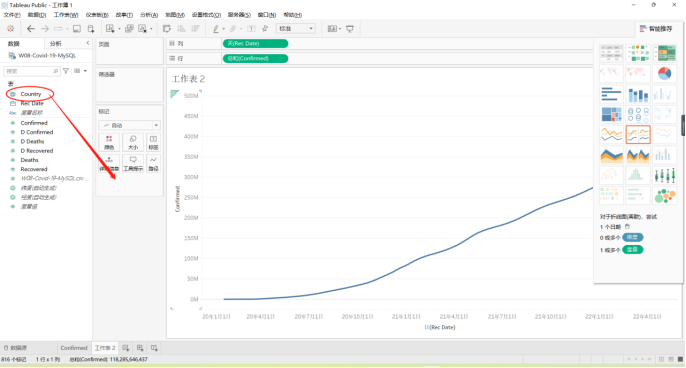The image size is (686, 368).
Task: Select the box-and-whisker plot in Show Me
Action: click(x=664, y=175)
